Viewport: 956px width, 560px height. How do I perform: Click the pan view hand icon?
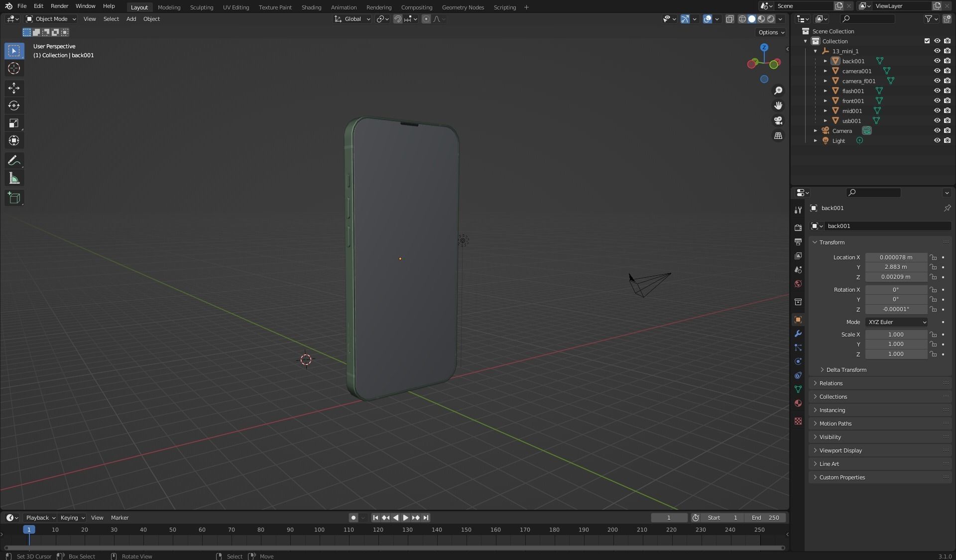[x=778, y=106]
